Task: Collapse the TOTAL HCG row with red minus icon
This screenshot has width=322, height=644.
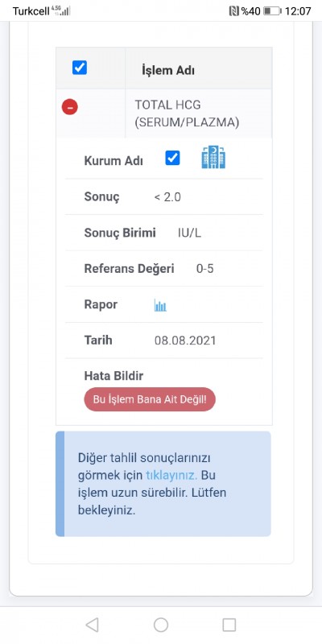Action: coord(70,107)
